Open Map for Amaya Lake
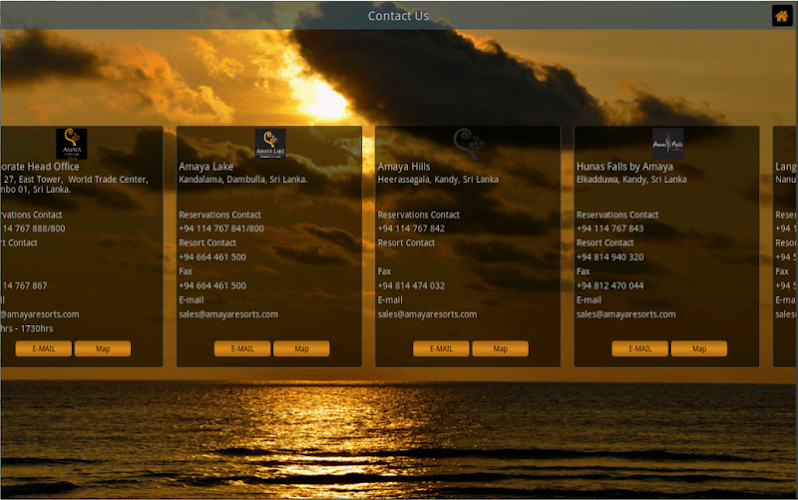This screenshot has height=500, width=798. (x=301, y=349)
